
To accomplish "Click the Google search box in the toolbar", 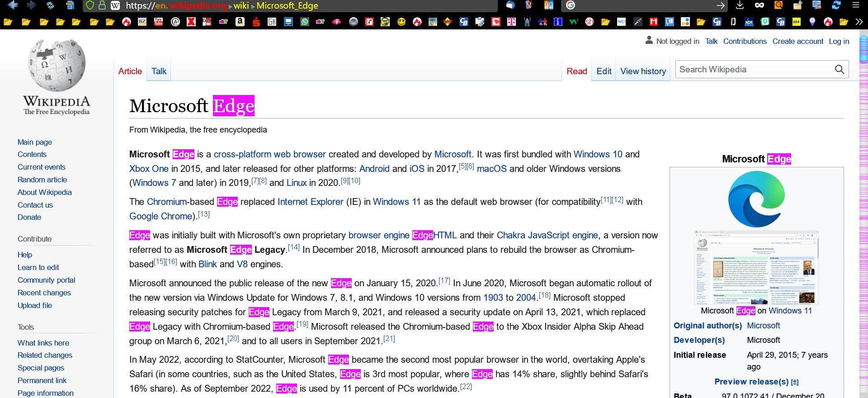I will (644, 5).
